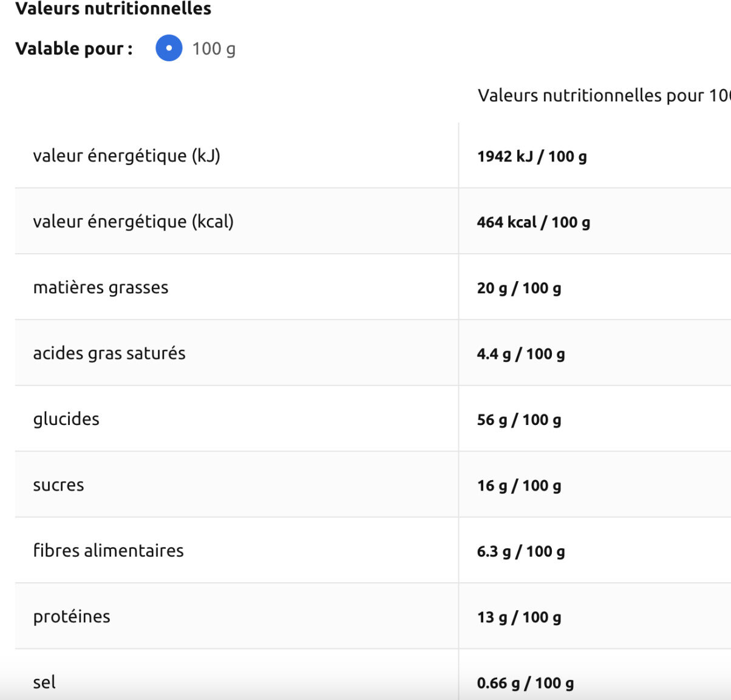
Task: Select the 100 g radio button
Action: (169, 48)
